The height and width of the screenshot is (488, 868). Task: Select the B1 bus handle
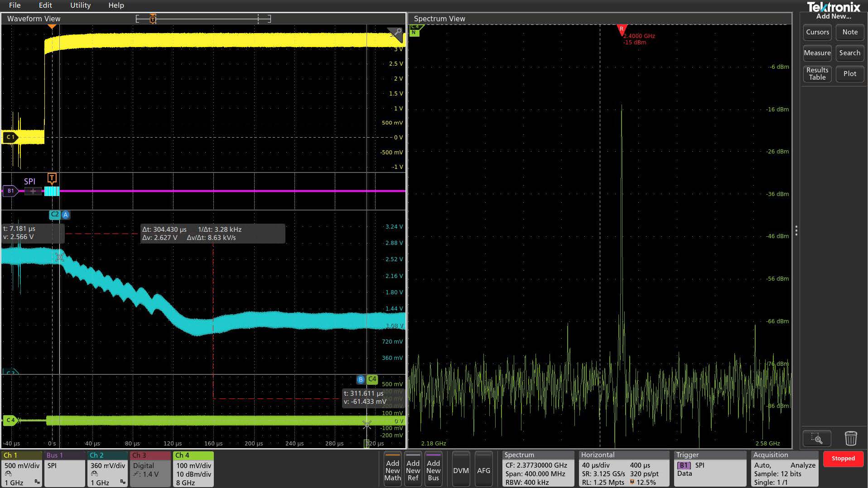[10, 191]
